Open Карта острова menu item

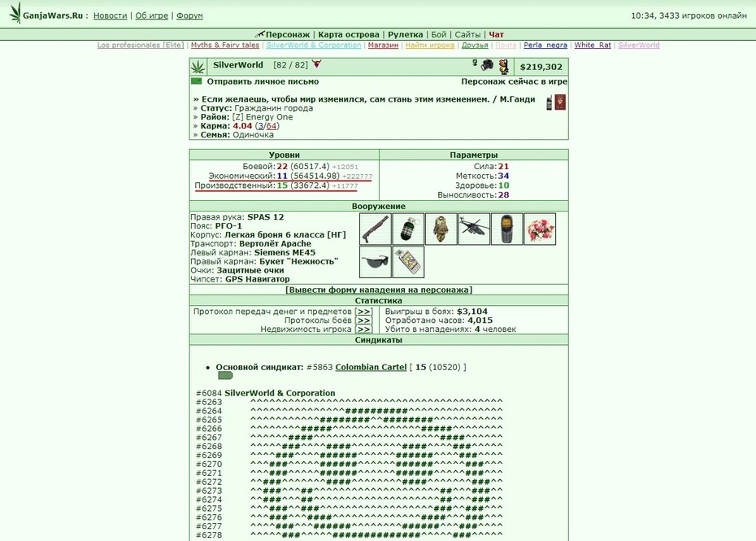(349, 34)
